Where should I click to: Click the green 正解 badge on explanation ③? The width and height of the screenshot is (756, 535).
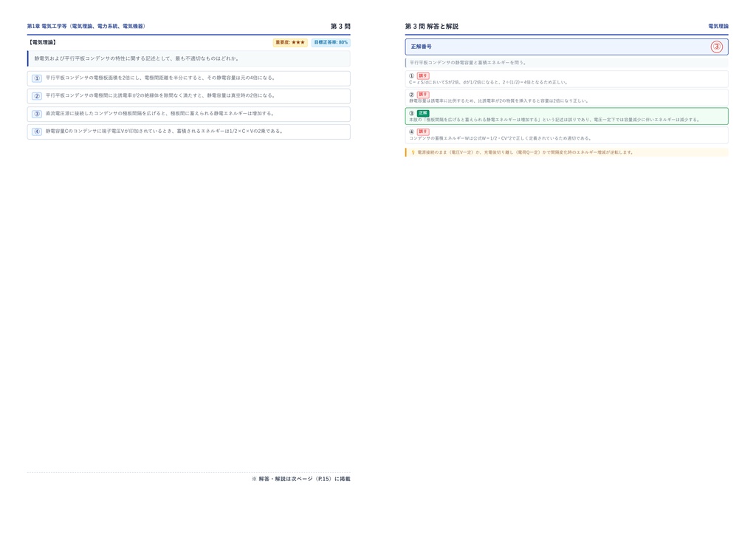423,113
